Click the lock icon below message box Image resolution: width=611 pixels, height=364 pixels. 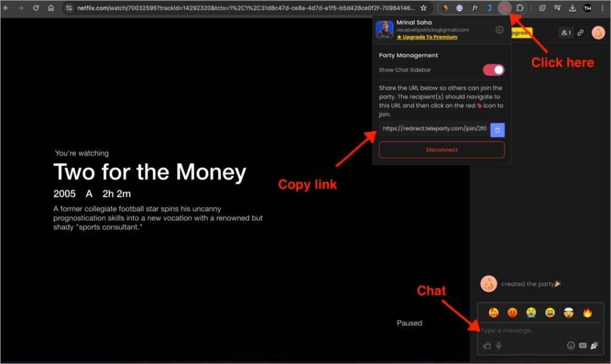click(487, 346)
